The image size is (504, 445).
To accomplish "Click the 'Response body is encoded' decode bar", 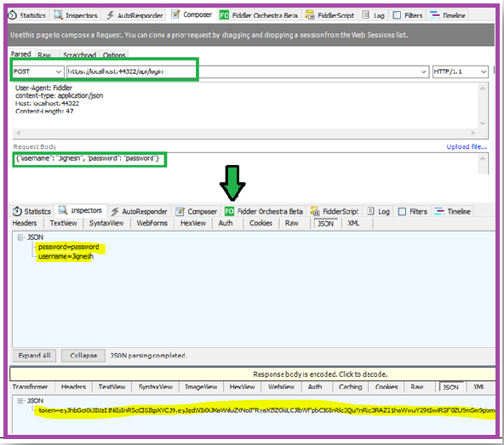I will 252,374.
